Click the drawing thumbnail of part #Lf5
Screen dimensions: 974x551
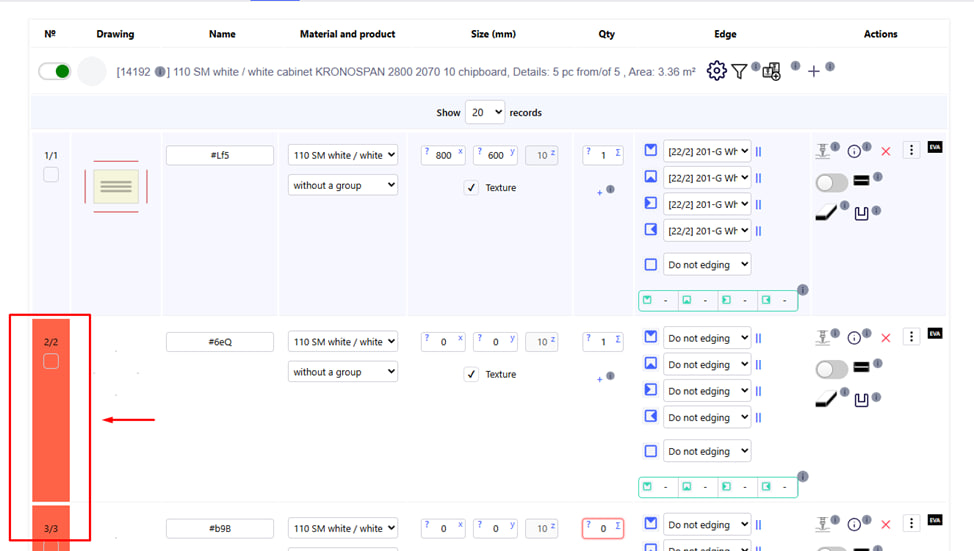[x=116, y=186]
